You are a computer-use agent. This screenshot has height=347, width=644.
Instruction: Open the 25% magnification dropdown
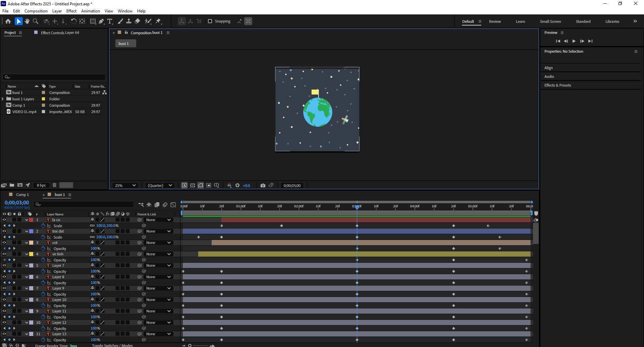(x=125, y=185)
